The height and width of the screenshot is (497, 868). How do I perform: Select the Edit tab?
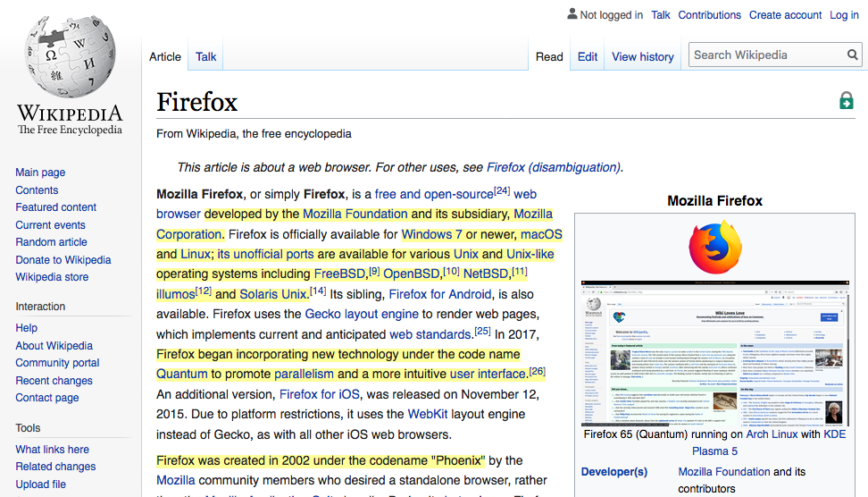coord(588,56)
